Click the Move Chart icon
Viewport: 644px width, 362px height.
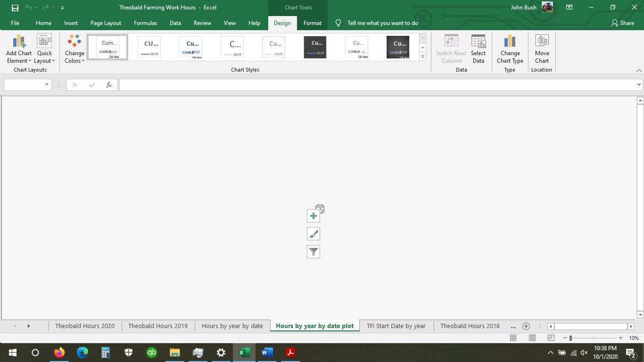click(542, 49)
